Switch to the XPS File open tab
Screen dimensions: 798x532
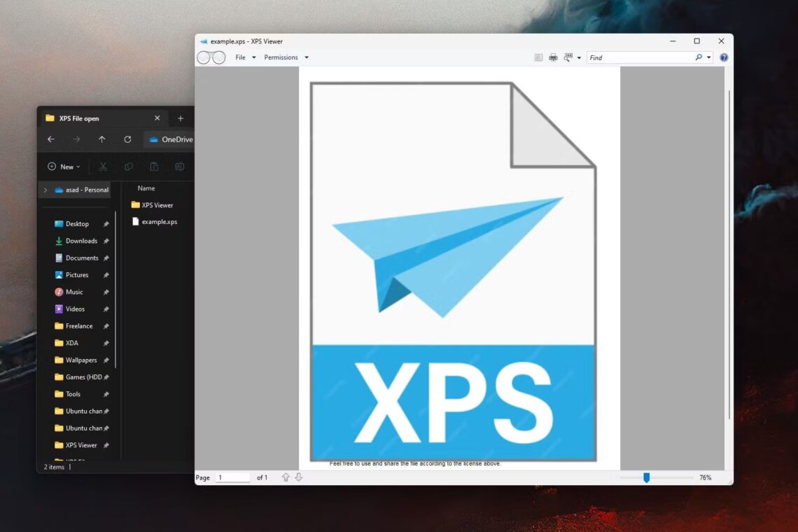coord(91,118)
